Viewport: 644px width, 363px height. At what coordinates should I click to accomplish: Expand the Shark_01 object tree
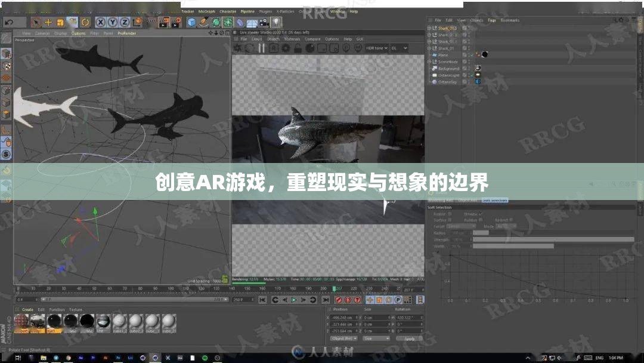pyautogui.click(x=429, y=48)
